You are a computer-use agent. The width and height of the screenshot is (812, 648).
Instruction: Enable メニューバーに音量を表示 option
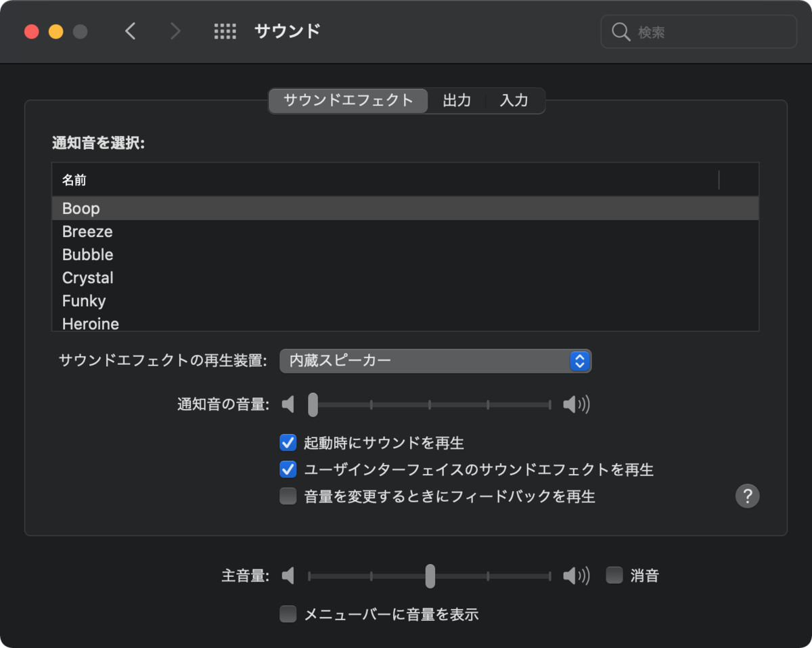tap(288, 613)
